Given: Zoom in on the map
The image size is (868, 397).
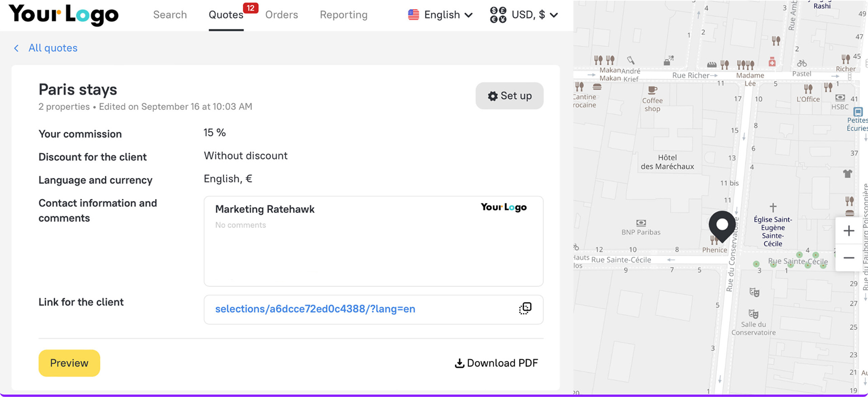Looking at the screenshot, I should pos(849,231).
